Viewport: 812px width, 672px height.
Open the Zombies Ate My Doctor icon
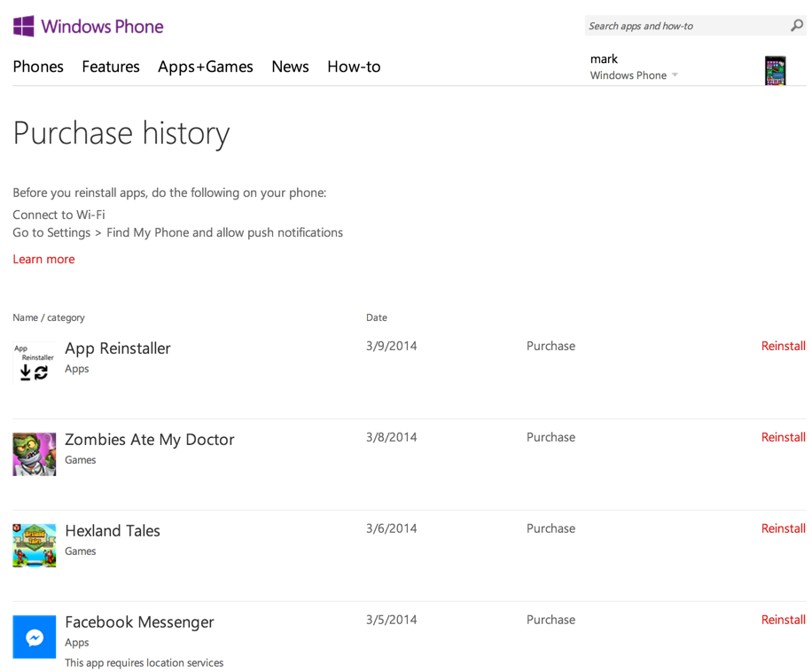(x=35, y=454)
